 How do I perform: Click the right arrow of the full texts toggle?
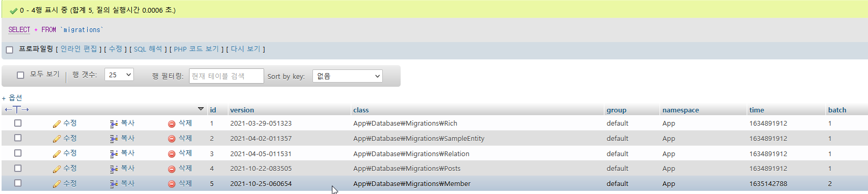coord(25,109)
